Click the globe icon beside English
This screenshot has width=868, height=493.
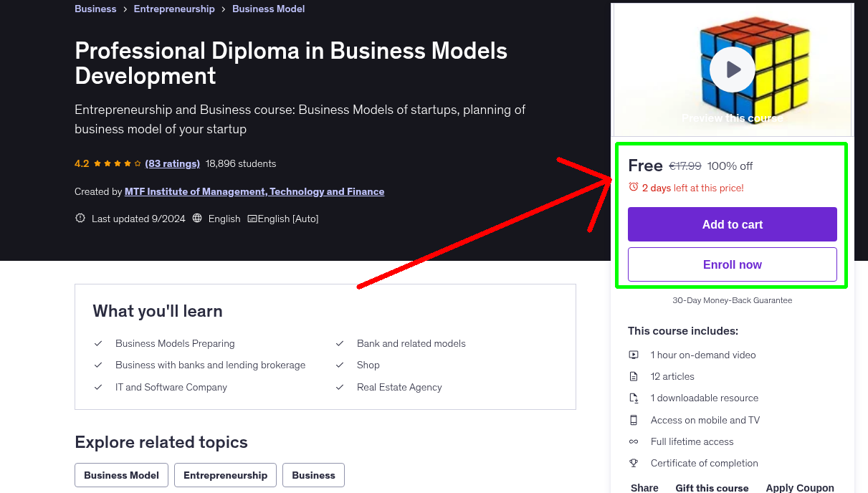[x=197, y=218]
